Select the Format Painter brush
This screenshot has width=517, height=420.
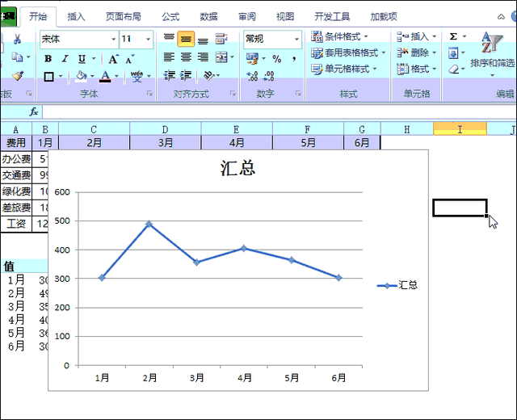18,76
